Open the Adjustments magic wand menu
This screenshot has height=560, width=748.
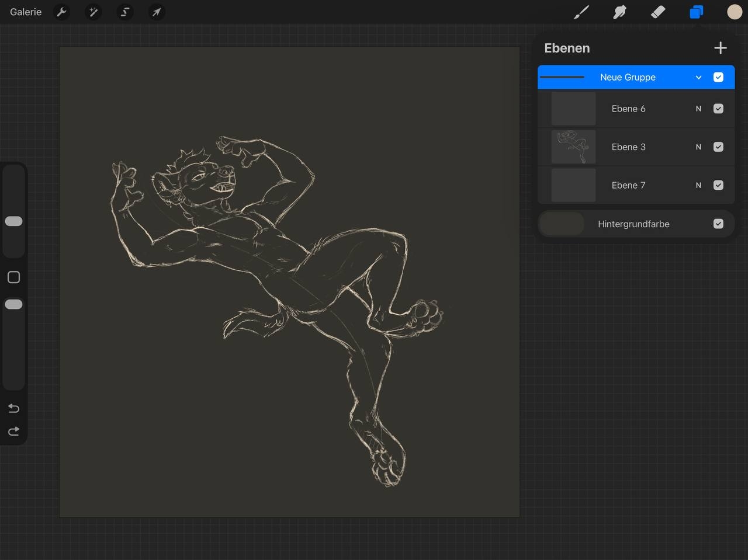coord(93,12)
